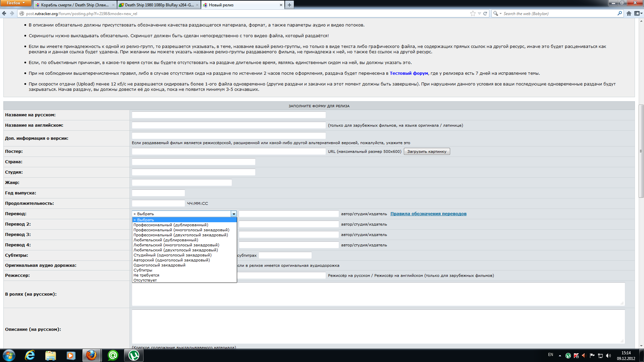This screenshot has height=362, width=644.
Task: Bookmark page with the star icon
Action: click(x=473, y=13)
